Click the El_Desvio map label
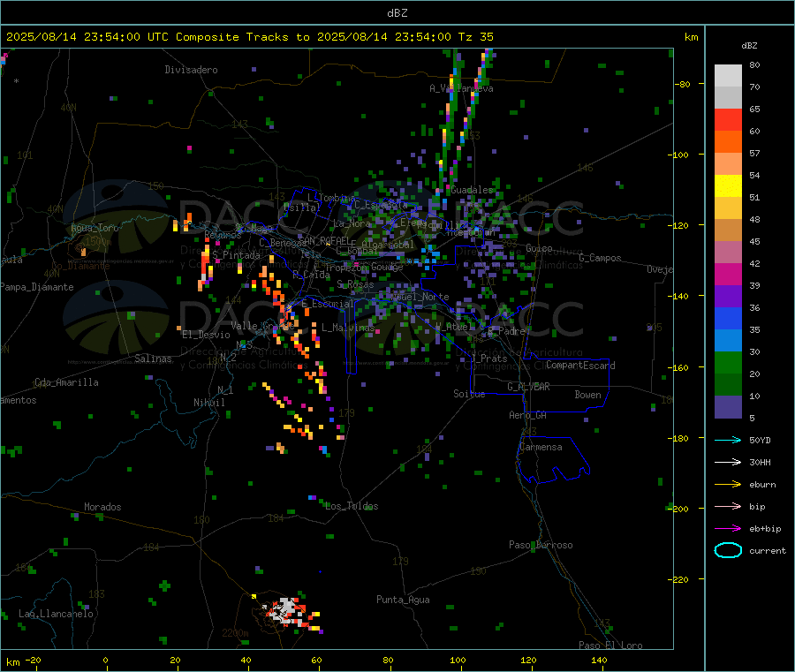This screenshot has height=672, width=795. coord(206,335)
